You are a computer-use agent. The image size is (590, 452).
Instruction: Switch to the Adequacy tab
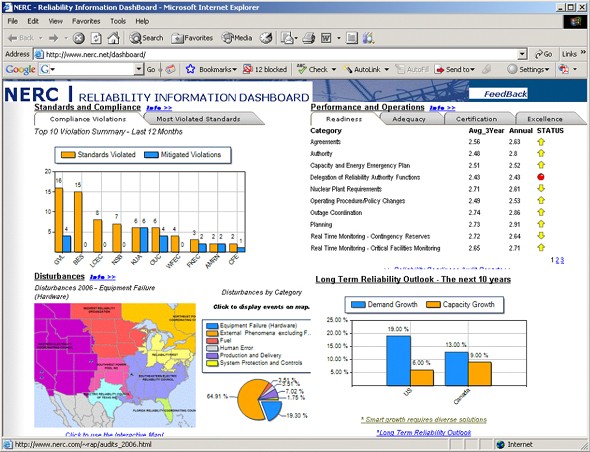pos(409,119)
